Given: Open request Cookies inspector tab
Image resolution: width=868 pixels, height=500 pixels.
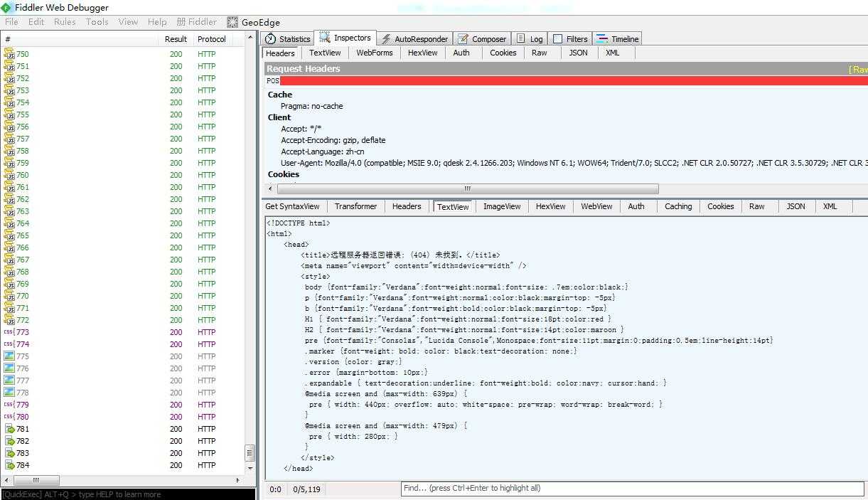Looking at the screenshot, I should tap(503, 53).
